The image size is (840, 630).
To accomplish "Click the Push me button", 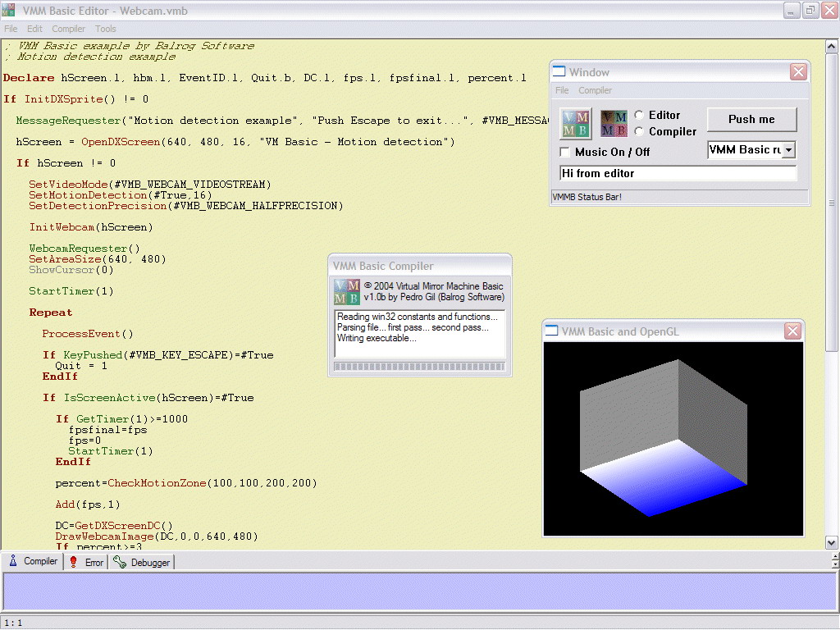I will [751, 120].
